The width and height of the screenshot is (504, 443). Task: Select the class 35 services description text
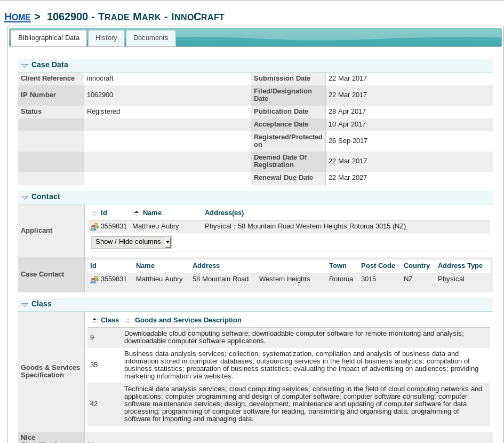point(301,365)
